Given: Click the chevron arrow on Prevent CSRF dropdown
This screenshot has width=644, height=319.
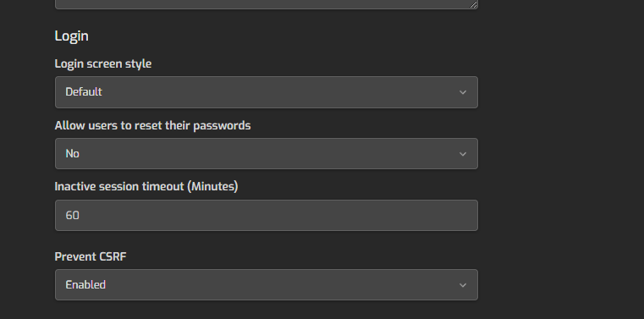Looking at the screenshot, I should (x=463, y=285).
